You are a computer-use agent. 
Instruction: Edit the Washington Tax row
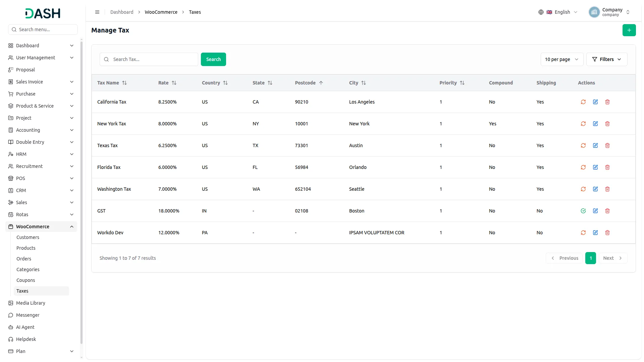tap(595, 189)
